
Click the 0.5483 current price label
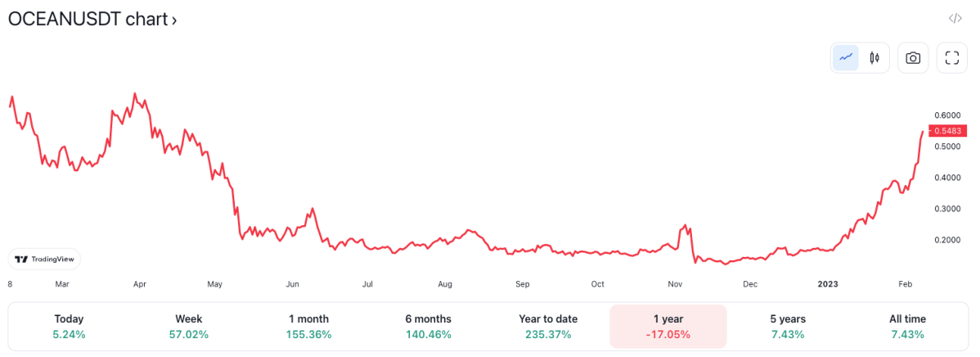point(948,131)
